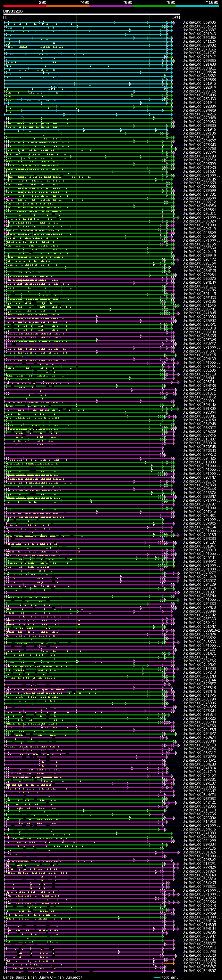This screenshot has height=980, width=222.
Task: Click hit label UniRef100_Q43682
Action: pos(199,76)
